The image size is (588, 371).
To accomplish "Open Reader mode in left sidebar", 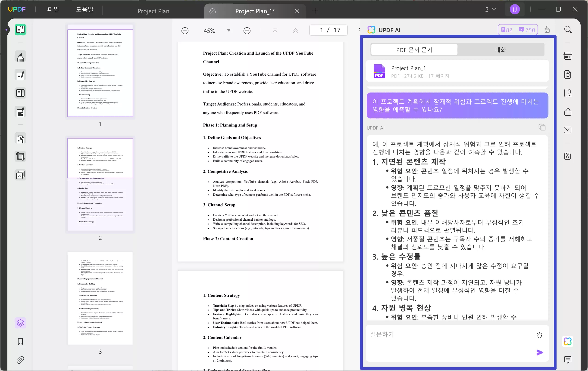I will point(20,30).
